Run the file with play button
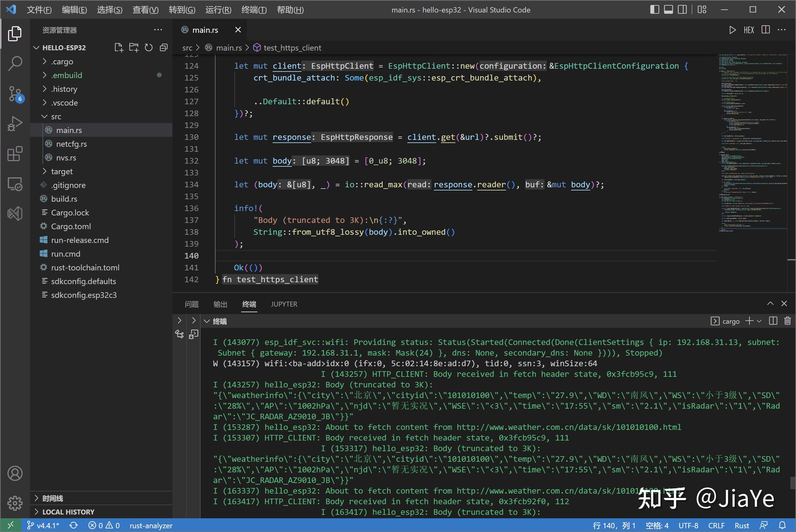Image resolution: width=796 pixels, height=532 pixels. click(x=732, y=30)
